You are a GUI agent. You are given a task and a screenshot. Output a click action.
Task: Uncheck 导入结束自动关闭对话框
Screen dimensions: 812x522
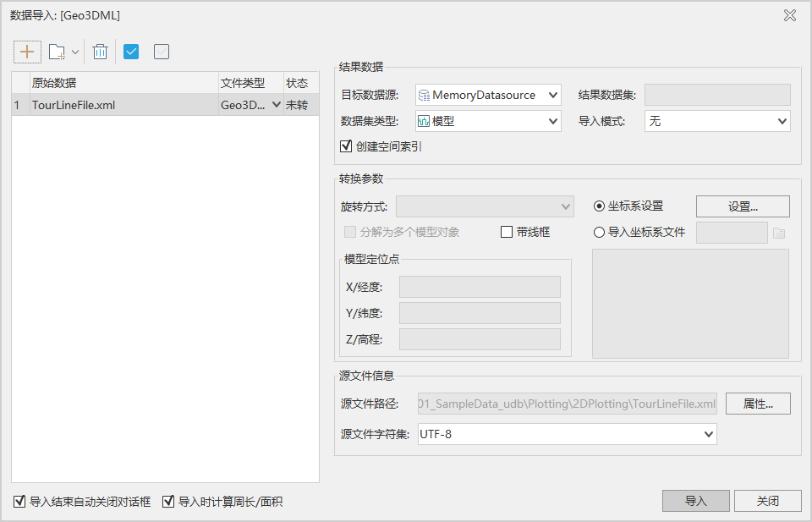pyautogui.click(x=18, y=501)
